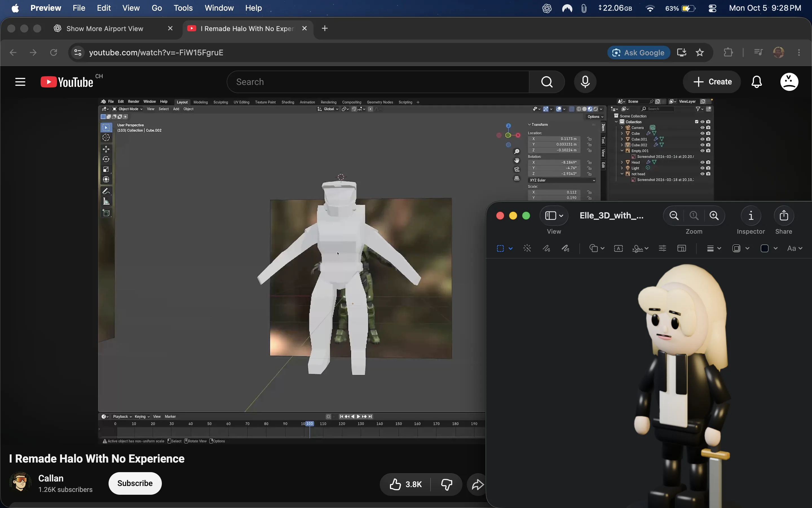812x508 pixels.
Task: Click the Ask Google button
Action: pyautogui.click(x=639, y=52)
